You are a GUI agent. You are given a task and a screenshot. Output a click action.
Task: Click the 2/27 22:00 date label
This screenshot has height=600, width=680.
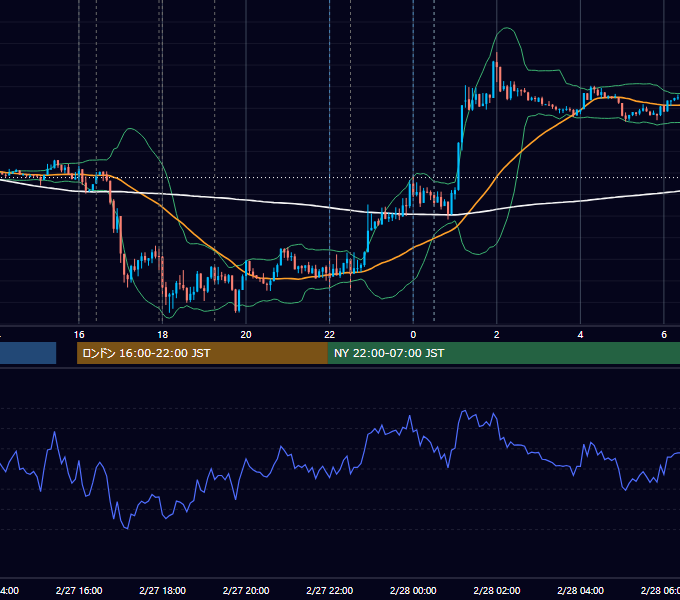tap(330, 590)
